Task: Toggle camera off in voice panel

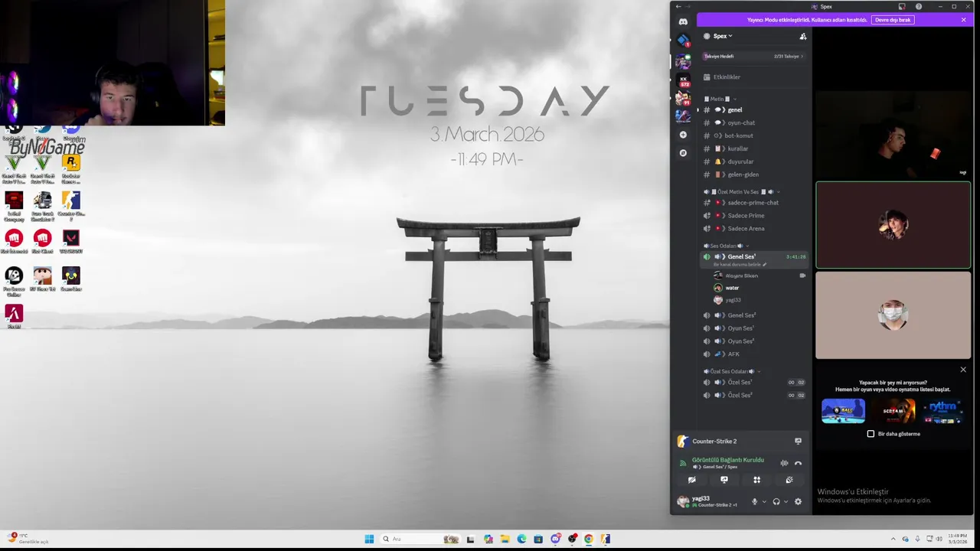Action: [691, 480]
